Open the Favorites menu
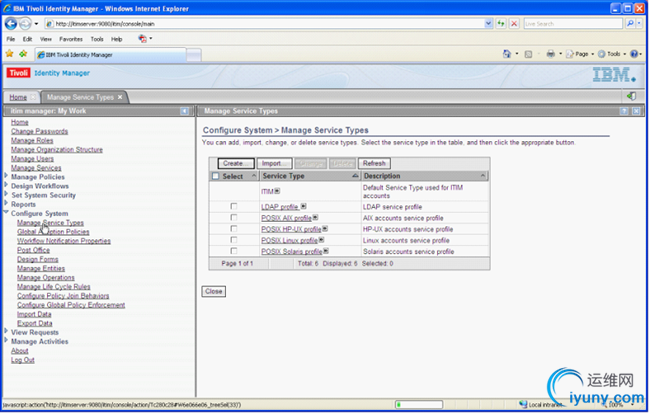This screenshot has height=414, width=650. coord(71,39)
